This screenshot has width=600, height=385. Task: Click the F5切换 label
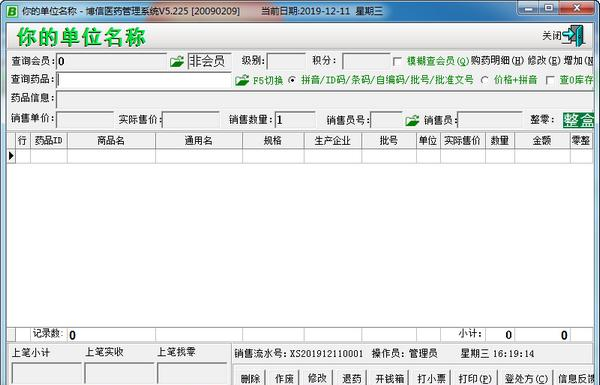click(x=268, y=80)
